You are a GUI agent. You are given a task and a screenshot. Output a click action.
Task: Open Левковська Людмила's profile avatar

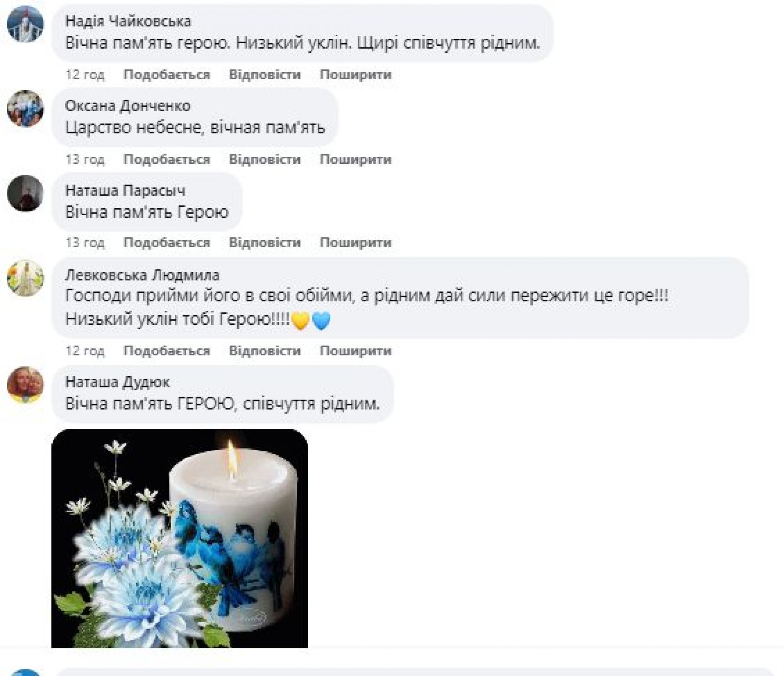point(25,278)
